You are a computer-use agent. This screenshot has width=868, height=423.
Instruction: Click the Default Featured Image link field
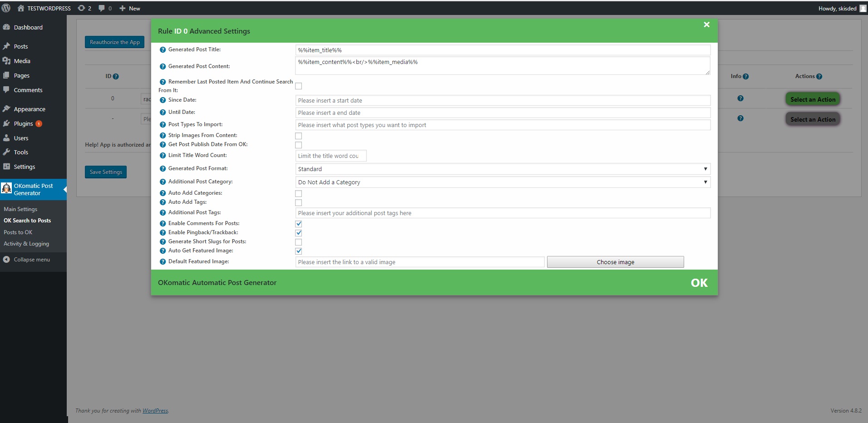(420, 262)
